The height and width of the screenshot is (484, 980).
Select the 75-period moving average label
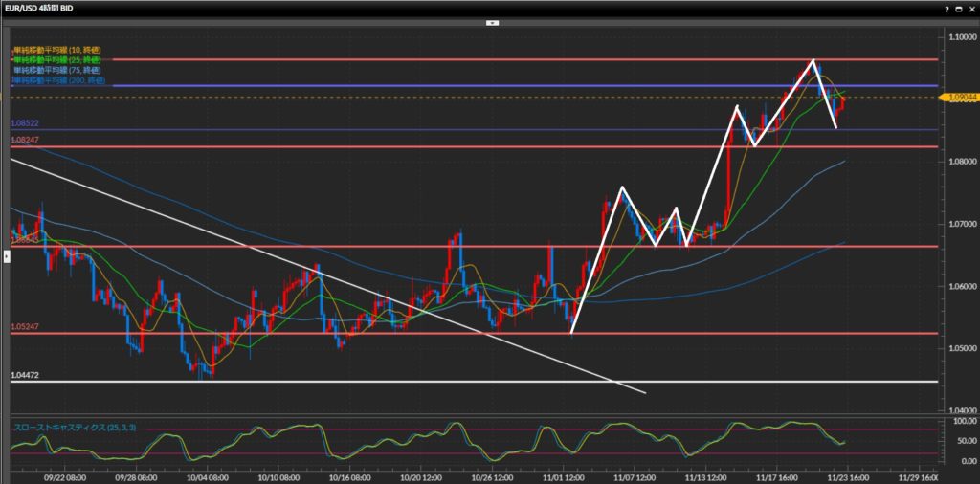(56, 70)
